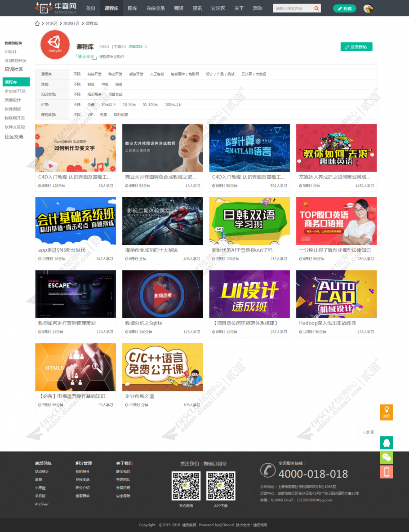The height and width of the screenshot is (532, 409).
Task: Select 物联网开发 in left sidebar
Action: tap(14, 118)
